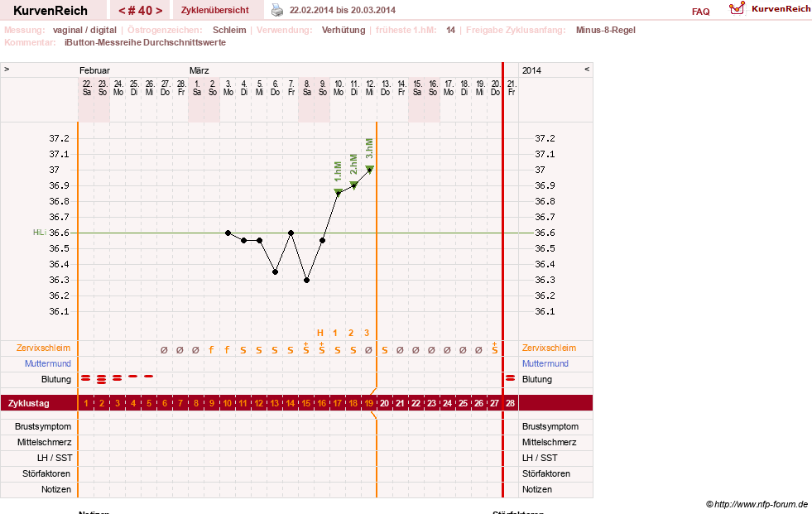This screenshot has height=514, width=812.
Task: Click the iButton-Messreihe Durchschnittswerte comment
Action: (145, 42)
